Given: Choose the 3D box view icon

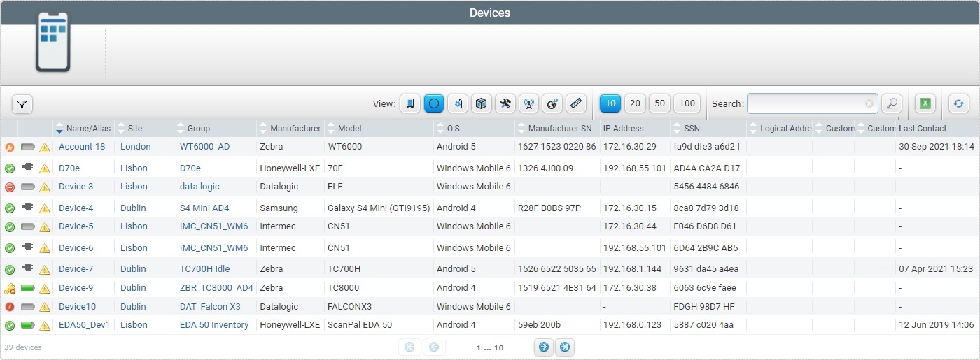Looking at the screenshot, I should click(481, 103).
